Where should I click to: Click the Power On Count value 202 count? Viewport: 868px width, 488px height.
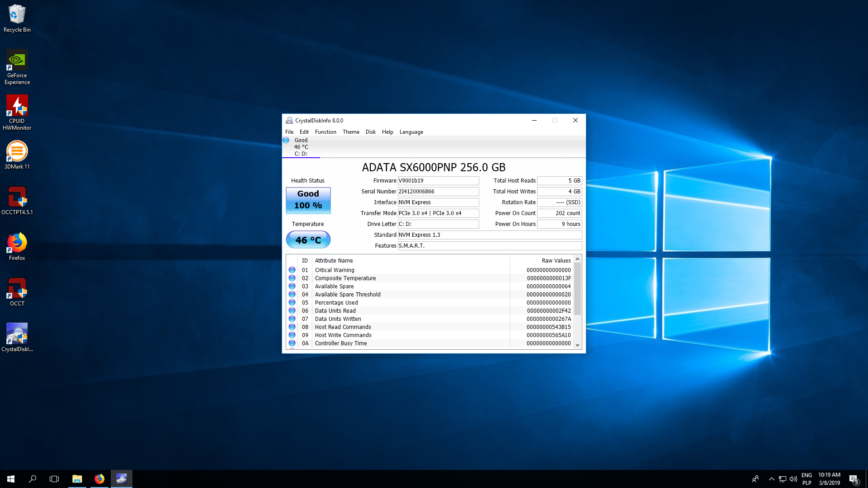(559, 213)
